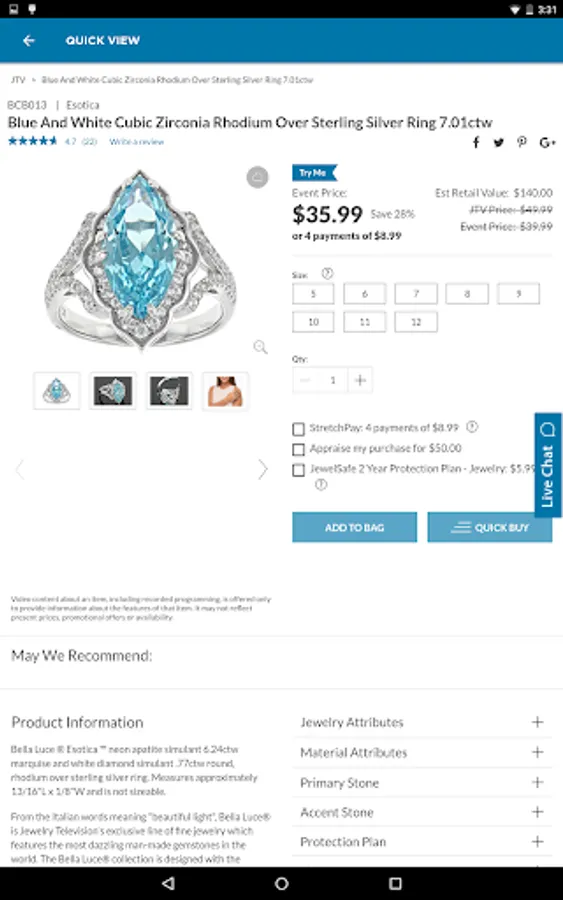
Task: Select ring size 7
Action: coord(416,294)
